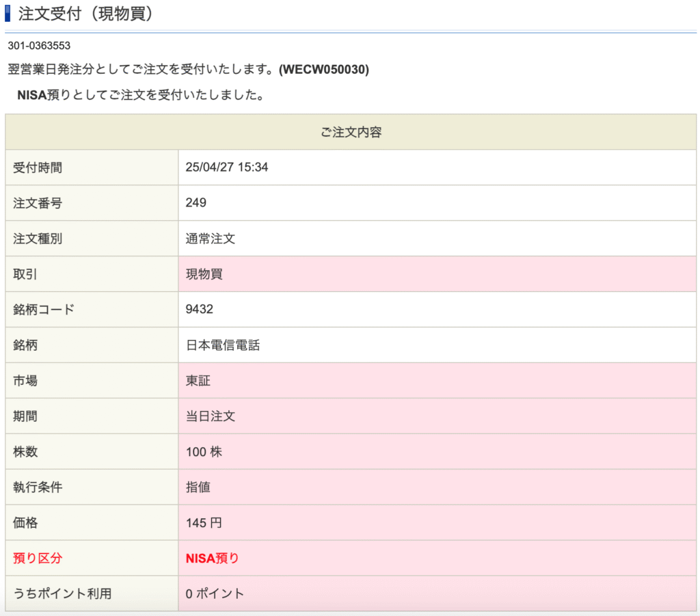Click the message NISA預りとしてご注文を受付いたしました。

(x=141, y=94)
